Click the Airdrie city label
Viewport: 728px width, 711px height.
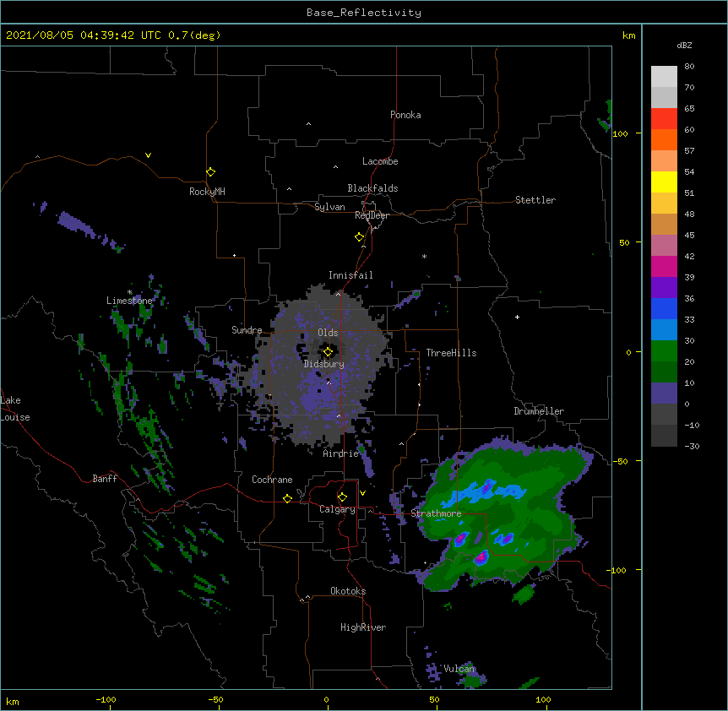(x=341, y=453)
